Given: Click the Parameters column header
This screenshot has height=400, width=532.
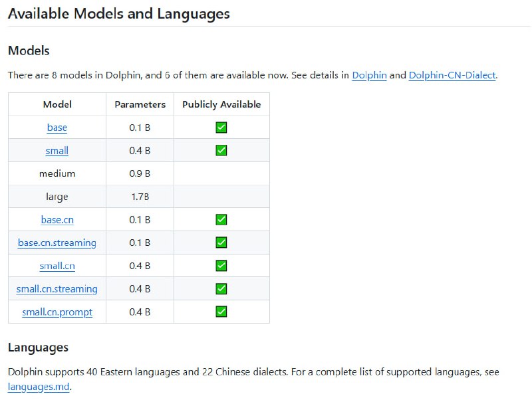Looking at the screenshot, I should point(140,104).
